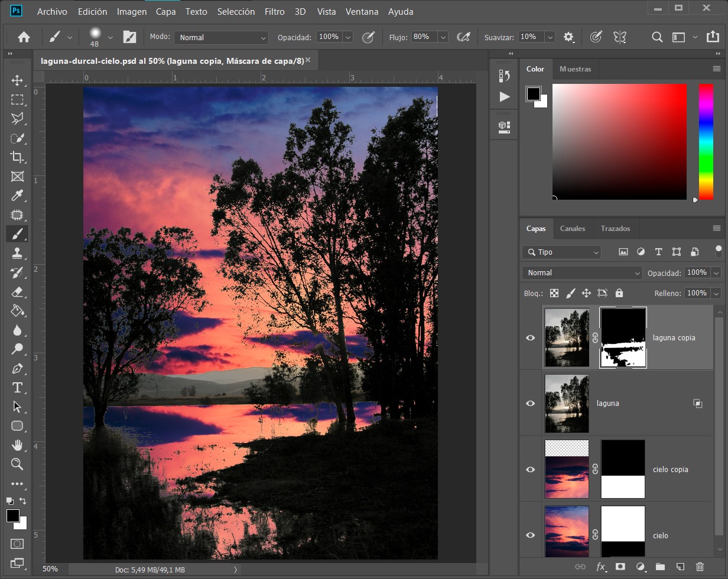The width and height of the screenshot is (728, 579).
Task: Expand the Suavizar value dropdown
Action: tap(550, 37)
